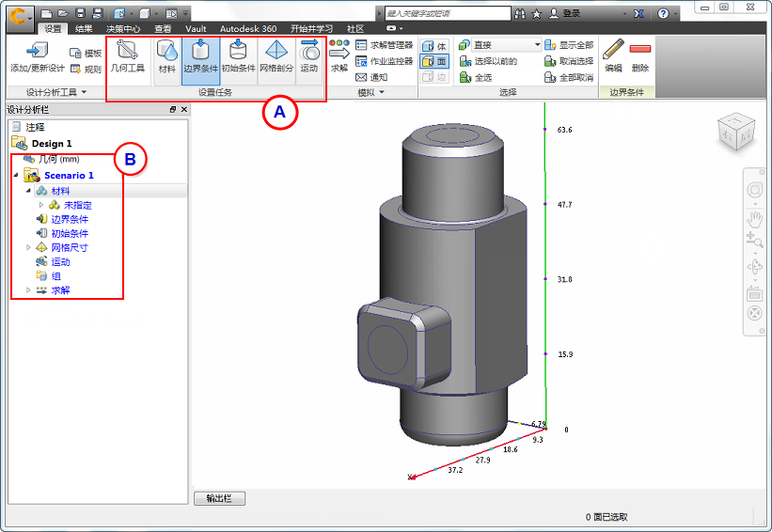Close the 设计分析栏 panel
772x532 pixels.
pos(184,109)
